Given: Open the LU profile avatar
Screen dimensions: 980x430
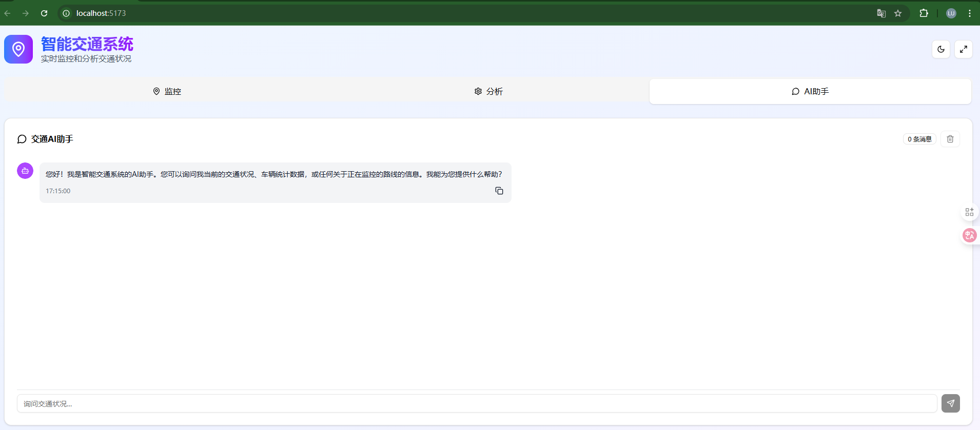Looking at the screenshot, I should [x=951, y=13].
